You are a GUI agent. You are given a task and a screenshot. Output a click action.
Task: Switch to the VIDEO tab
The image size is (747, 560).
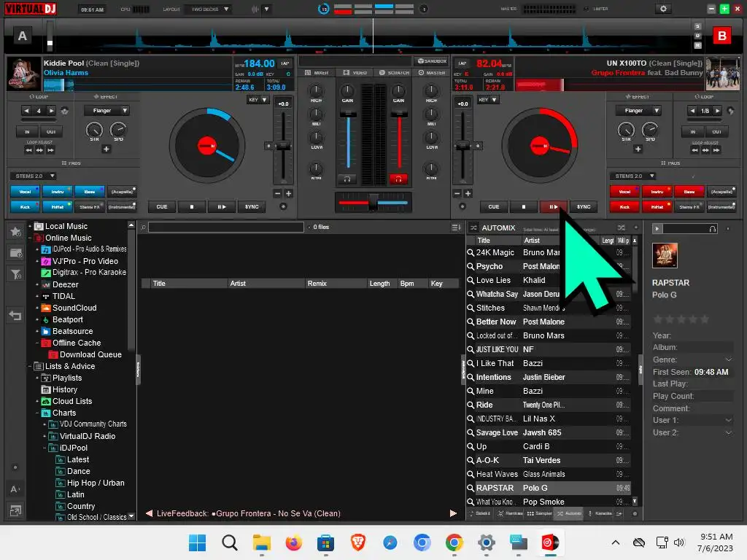point(355,72)
